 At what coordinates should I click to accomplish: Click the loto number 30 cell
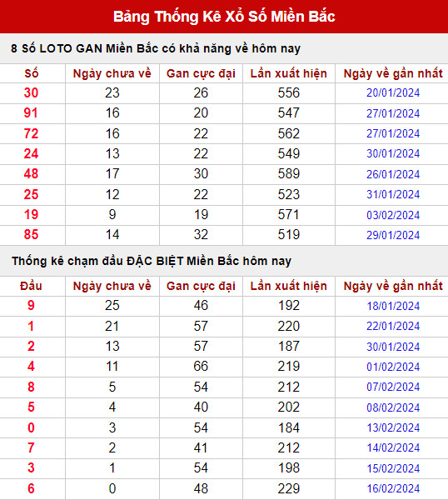point(31,92)
